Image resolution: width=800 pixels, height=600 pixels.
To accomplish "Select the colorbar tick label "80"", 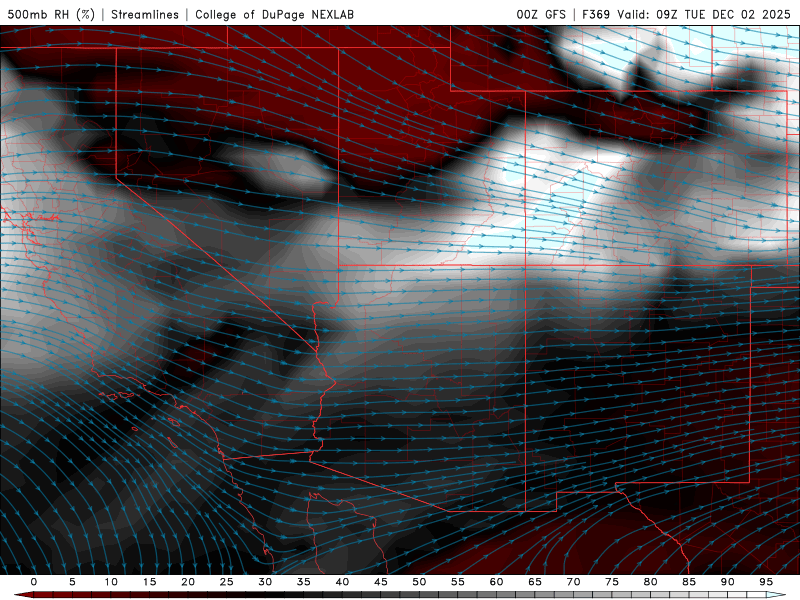I will [650, 582].
